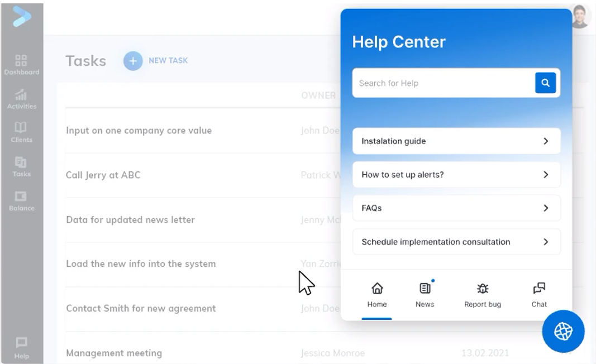
Task: Click the Help chat icon in sidebar
Action: point(21,342)
